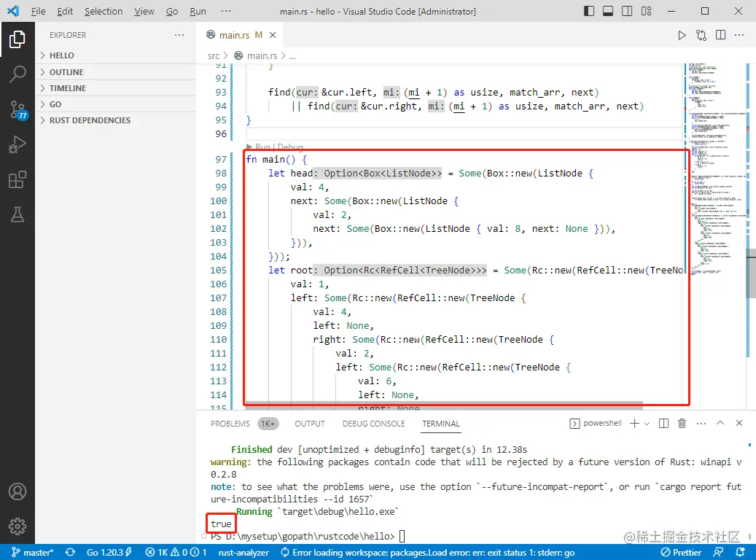Click the Go 1.20.3 status item
This screenshot has width=756, height=560.
(109, 552)
